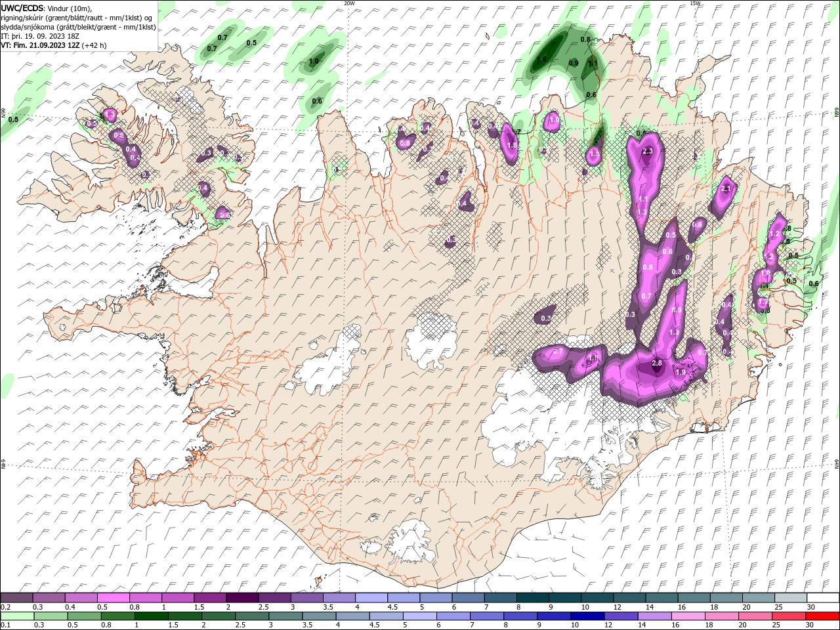The width and height of the screenshot is (840, 630).
Task: Click the 'UWC/ECDS: Vindur (10m)' title text
Action: (46, 8)
